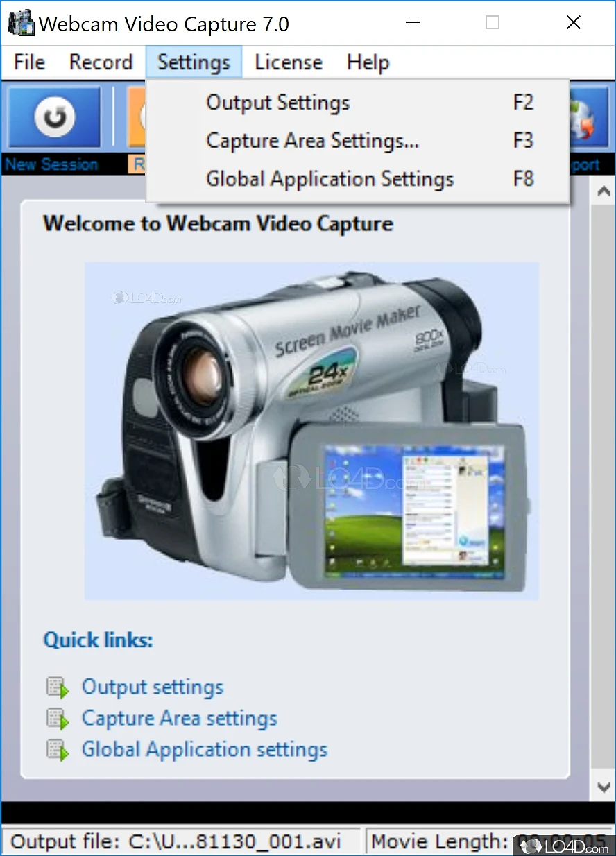
Task: Click the scrollbar down arrow
Action: pos(604,787)
